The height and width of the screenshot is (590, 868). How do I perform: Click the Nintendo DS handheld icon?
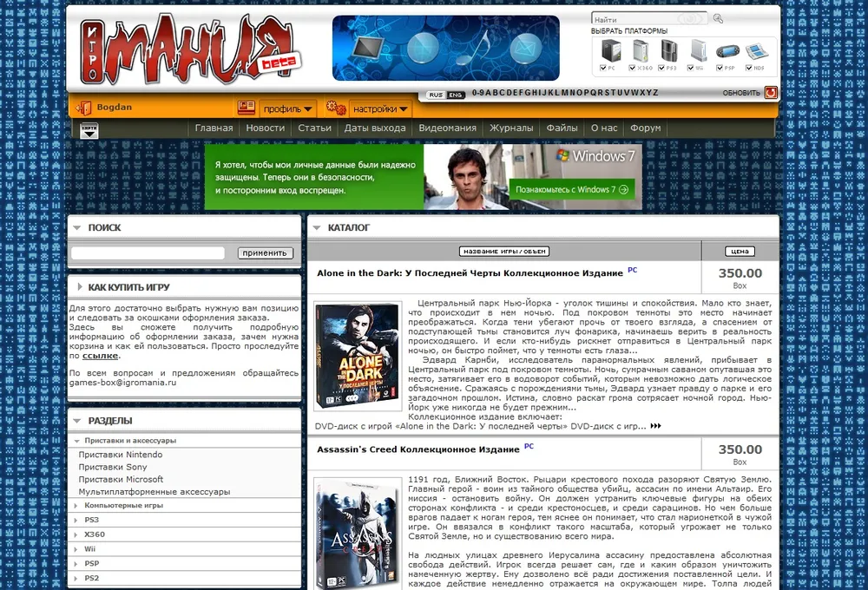757,51
